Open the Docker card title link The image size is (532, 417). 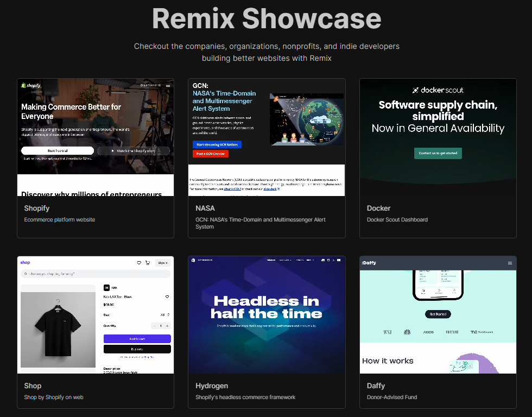click(379, 208)
